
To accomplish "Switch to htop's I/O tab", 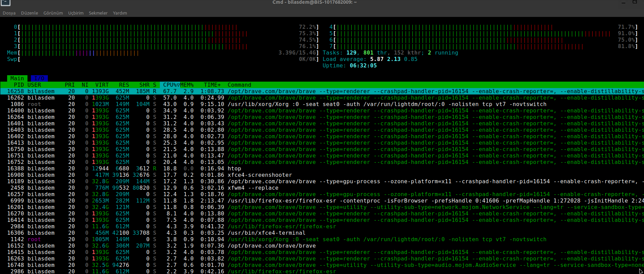I will [39, 78].
